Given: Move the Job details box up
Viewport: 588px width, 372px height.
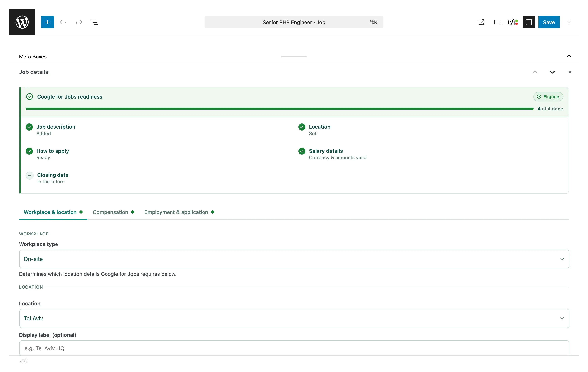Looking at the screenshot, I should point(535,72).
